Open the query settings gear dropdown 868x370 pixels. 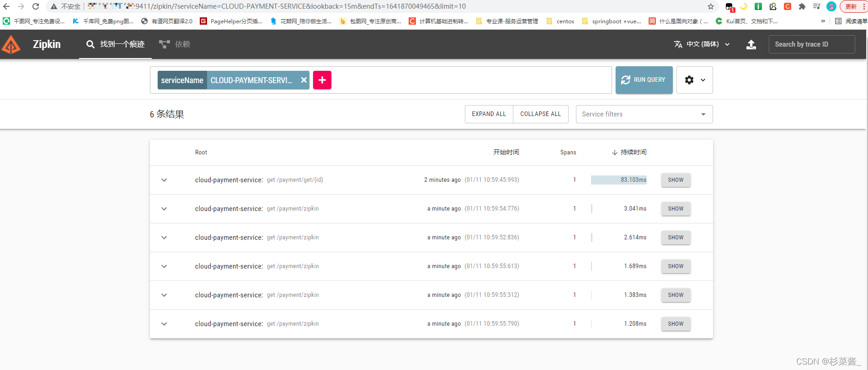tap(695, 80)
